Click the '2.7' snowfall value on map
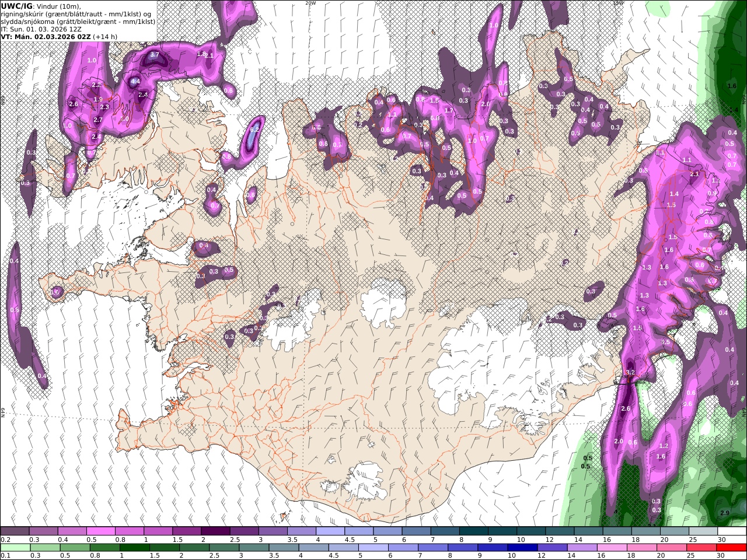The image size is (747, 560). pos(98,120)
